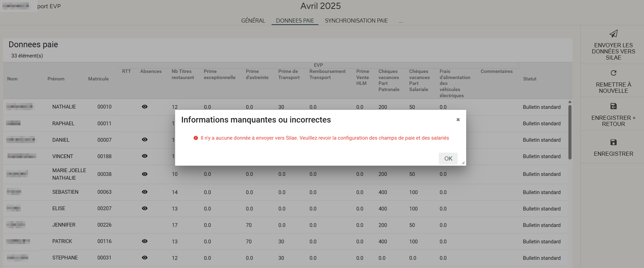The image size is (644, 268).
Task: Click the paper plane send to Silae icon
Action: [x=613, y=34]
